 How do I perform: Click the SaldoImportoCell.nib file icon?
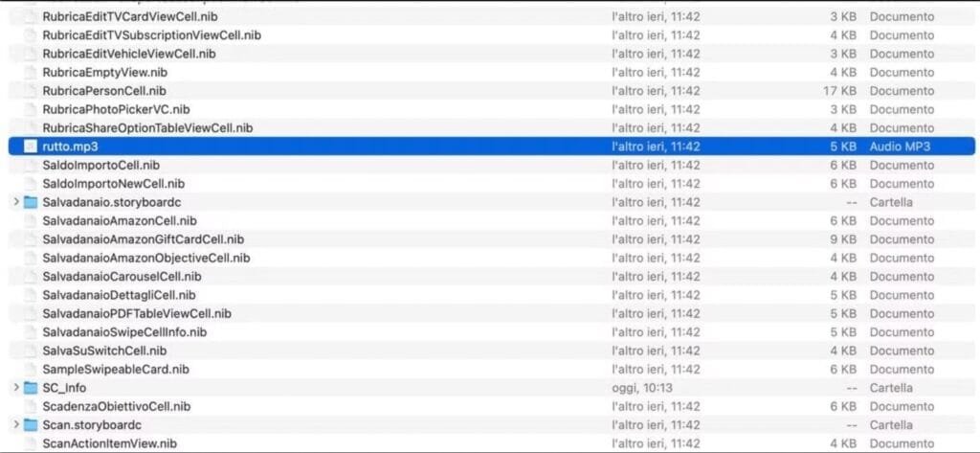click(31, 165)
